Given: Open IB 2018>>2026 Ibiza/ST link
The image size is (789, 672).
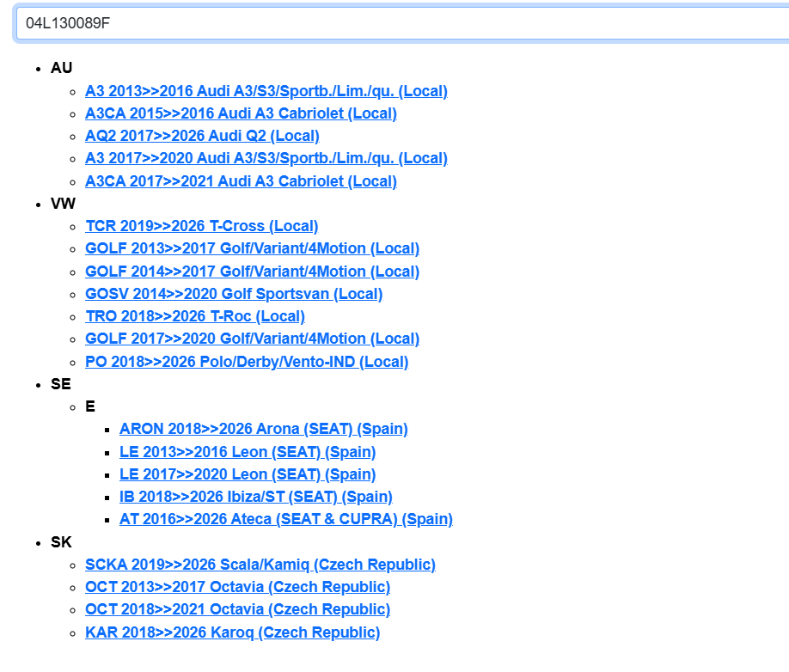Looking at the screenshot, I should click(x=255, y=497).
